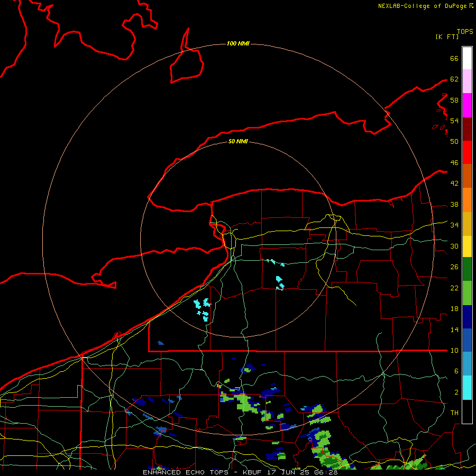Select the bright red legend swatch
This screenshot has width=476, height=476.
click(467, 152)
